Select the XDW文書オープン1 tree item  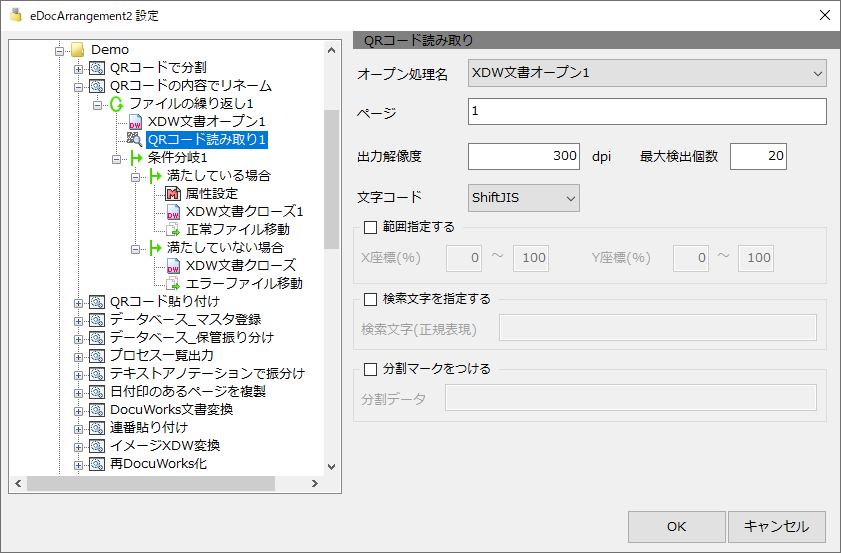pyautogui.click(x=206, y=122)
